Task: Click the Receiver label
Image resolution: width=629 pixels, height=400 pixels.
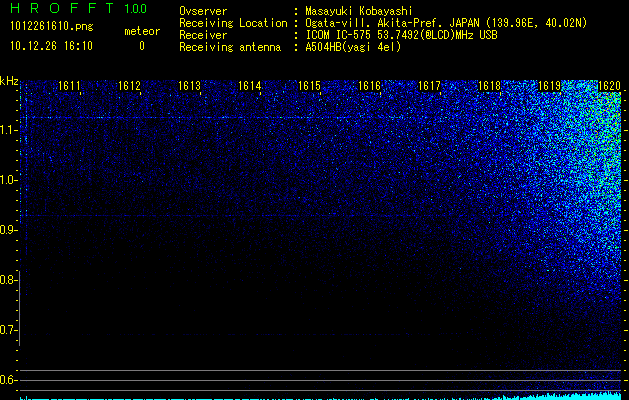Action: 203,35
